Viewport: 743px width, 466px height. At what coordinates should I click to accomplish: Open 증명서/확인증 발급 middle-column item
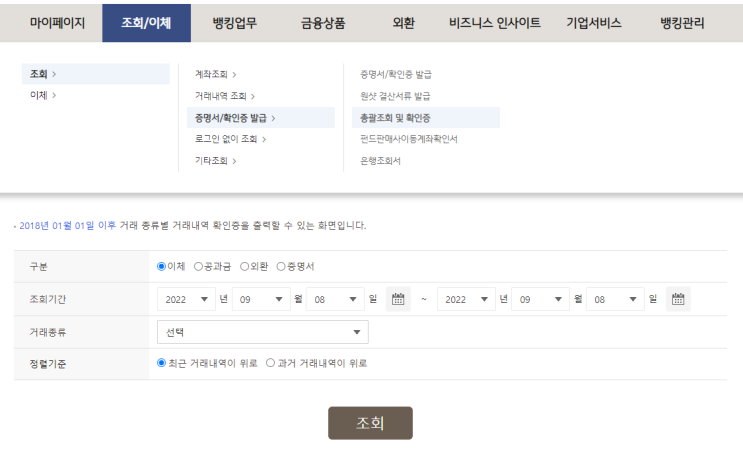pos(261,118)
